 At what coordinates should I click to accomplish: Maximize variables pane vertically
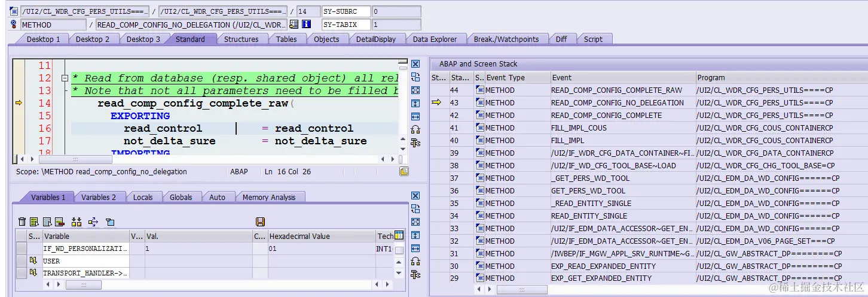point(415,235)
